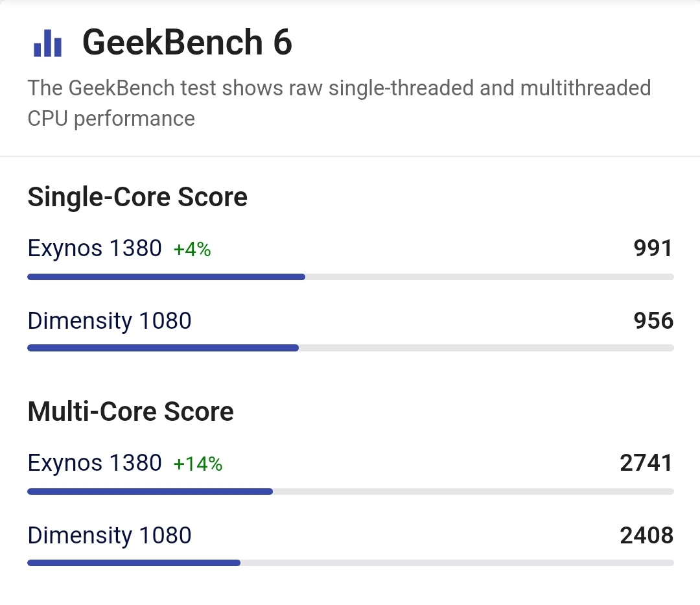Click the Single-Core Score heading
The width and height of the screenshot is (700, 605).
point(137,197)
